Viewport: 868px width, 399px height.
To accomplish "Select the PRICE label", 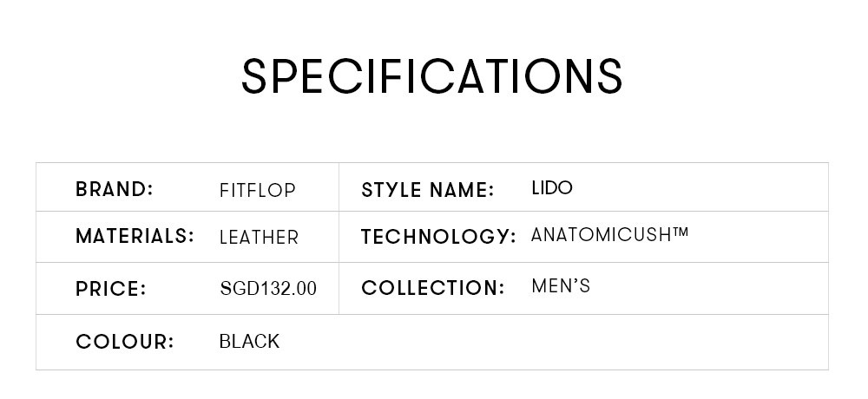I will 111,289.
